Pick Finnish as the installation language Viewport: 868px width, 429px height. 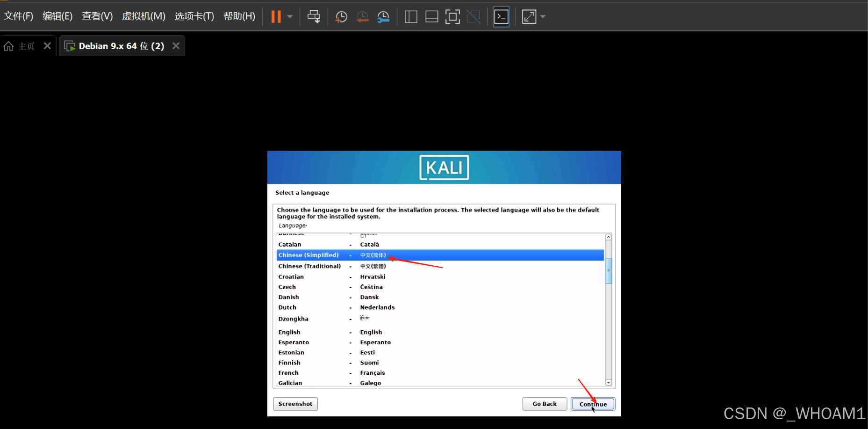[x=440, y=363]
